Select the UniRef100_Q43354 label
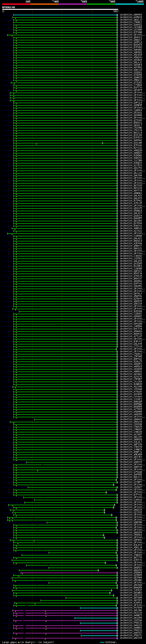 click(131, 618)
